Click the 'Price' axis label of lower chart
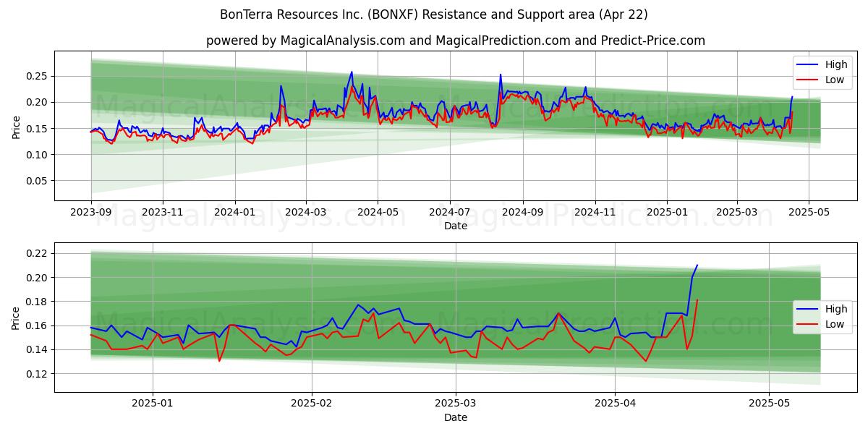 coord(16,318)
